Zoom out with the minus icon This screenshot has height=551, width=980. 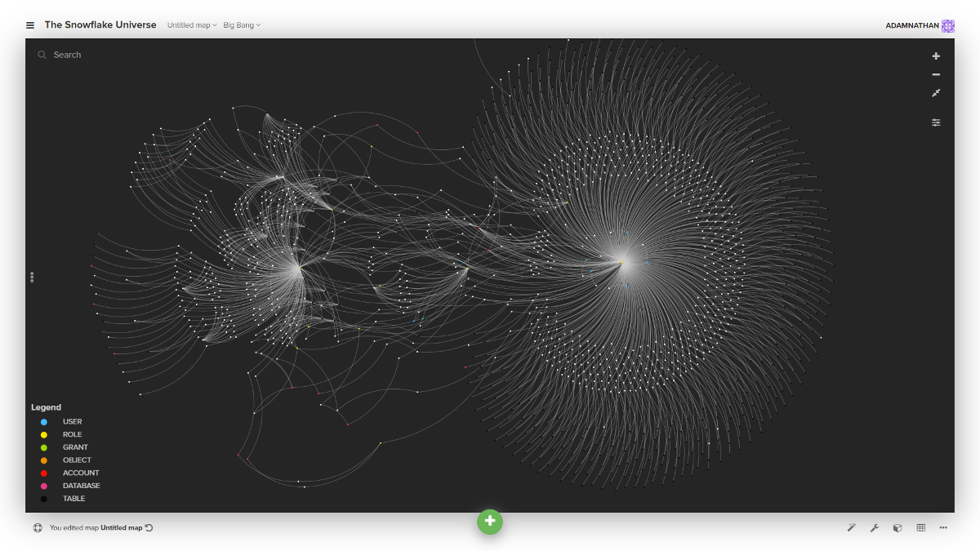[x=936, y=74]
